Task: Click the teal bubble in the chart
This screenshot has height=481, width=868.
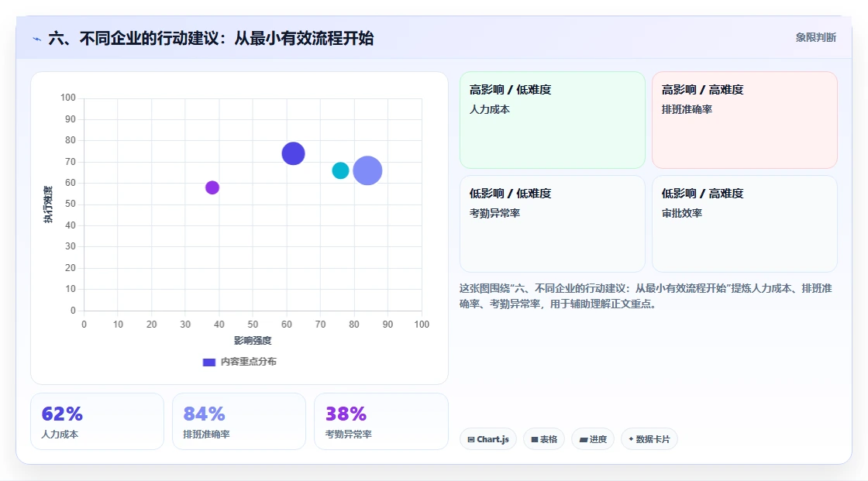Action: click(x=340, y=170)
